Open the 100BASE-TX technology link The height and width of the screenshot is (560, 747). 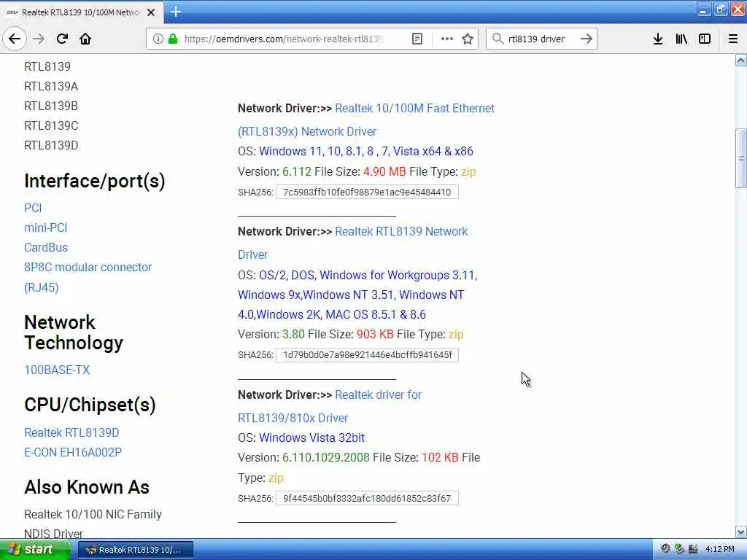pos(57,370)
